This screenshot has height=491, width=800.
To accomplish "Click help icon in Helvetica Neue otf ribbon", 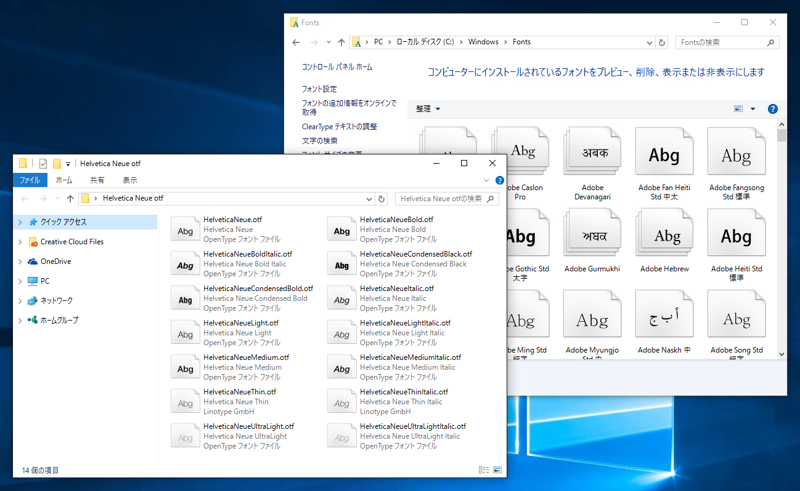I will 499,180.
